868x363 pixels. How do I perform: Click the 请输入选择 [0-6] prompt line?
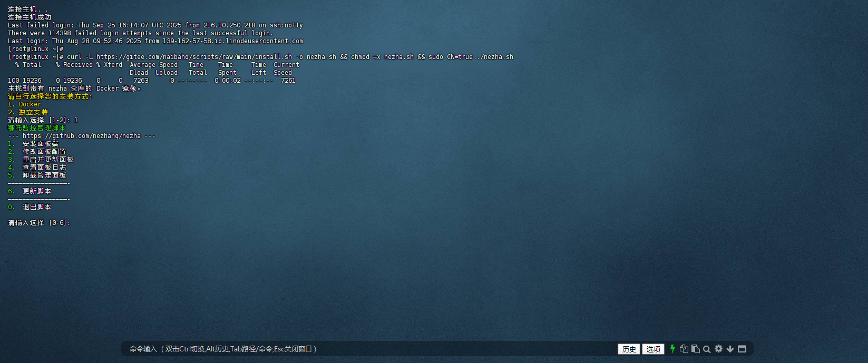tap(39, 223)
